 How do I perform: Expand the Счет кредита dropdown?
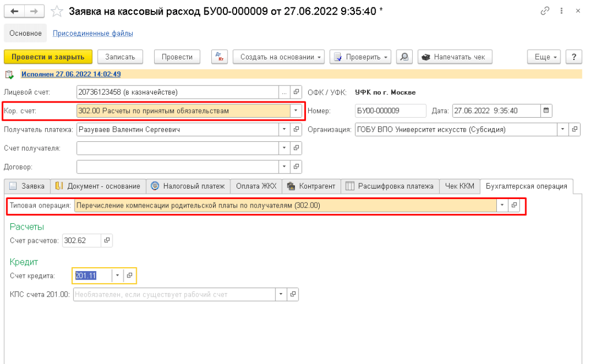click(117, 275)
